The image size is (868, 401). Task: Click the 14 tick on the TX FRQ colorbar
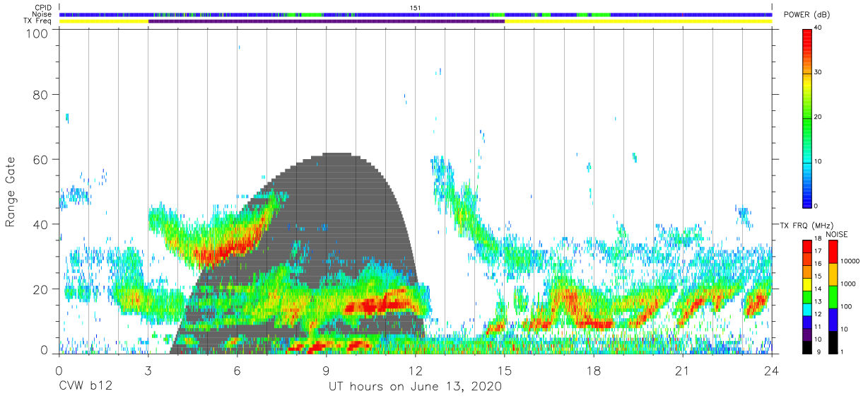[x=817, y=289]
